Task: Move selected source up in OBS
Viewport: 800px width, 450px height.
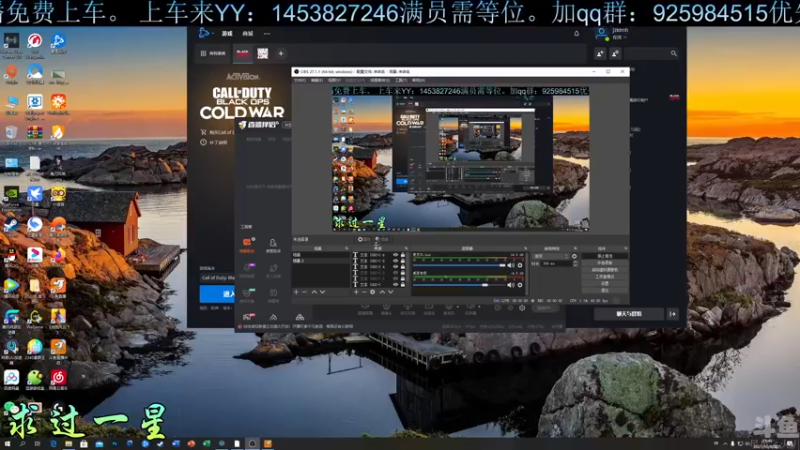Action: [382, 292]
